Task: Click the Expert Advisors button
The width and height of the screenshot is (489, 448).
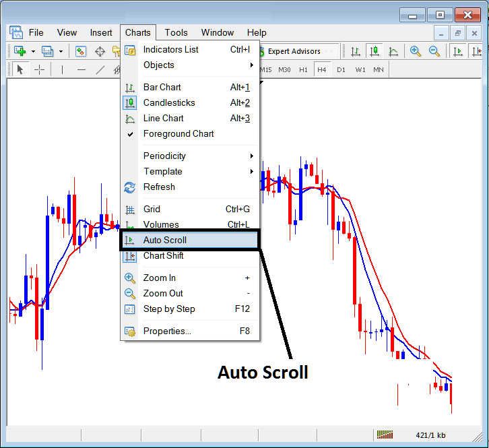Action: coord(294,51)
